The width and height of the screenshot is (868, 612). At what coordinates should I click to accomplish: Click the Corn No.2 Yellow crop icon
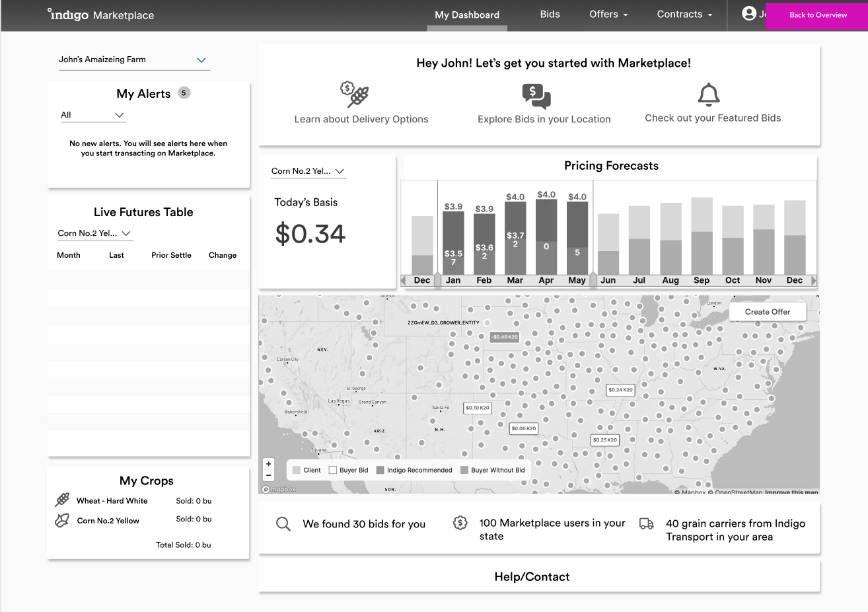tap(62, 520)
